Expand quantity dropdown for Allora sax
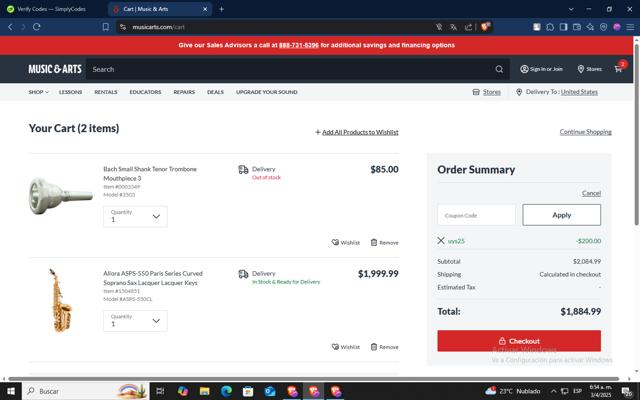Image resolution: width=640 pixels, height=400 pixels. point(156,321)
